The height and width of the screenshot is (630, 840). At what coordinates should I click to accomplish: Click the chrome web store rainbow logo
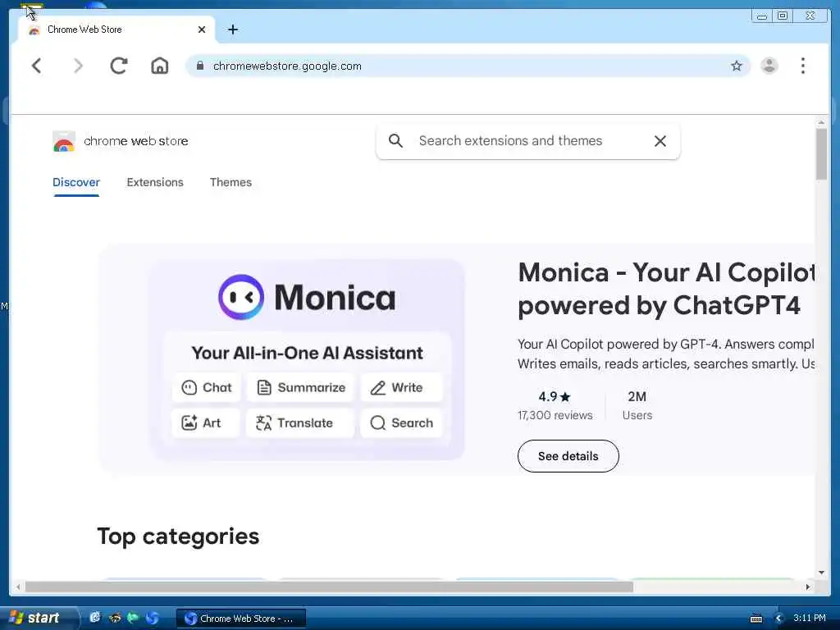click(x=64, y=141)
